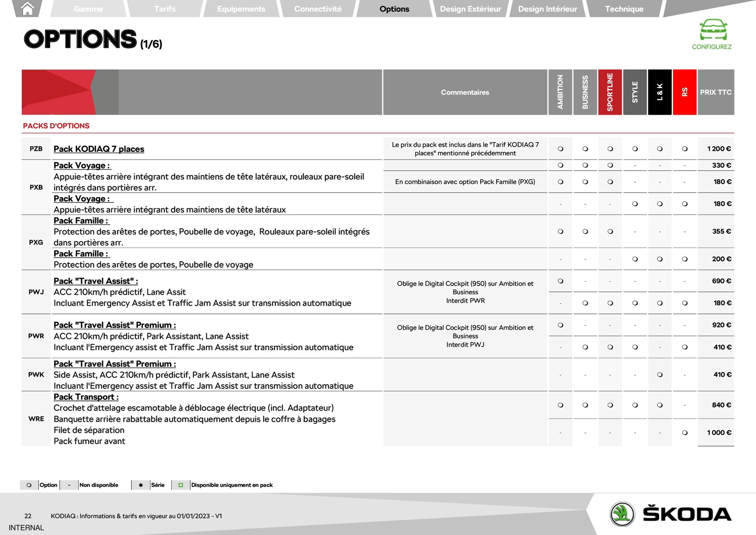
Task: Click the 330 € price
Action: pyautogui.click(x=722, y=165)
